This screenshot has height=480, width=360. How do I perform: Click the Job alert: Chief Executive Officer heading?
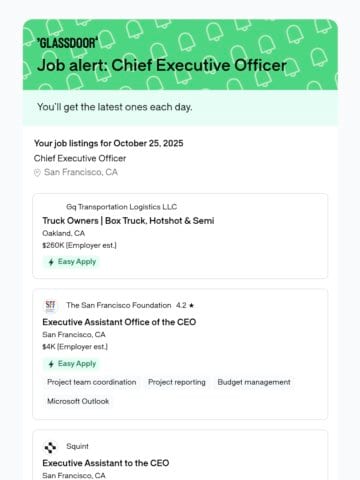pyautogui.click(x=162, y=65)
